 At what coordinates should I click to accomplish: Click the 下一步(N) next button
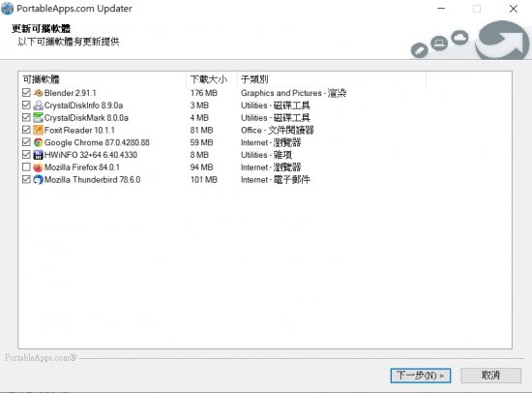tap(421, 376)
